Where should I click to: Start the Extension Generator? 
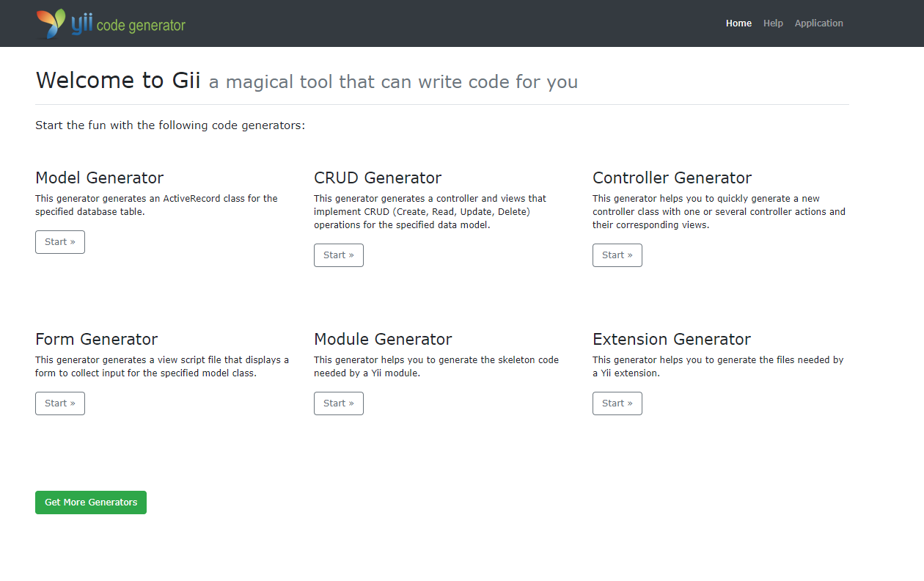[x=617, y=403]
